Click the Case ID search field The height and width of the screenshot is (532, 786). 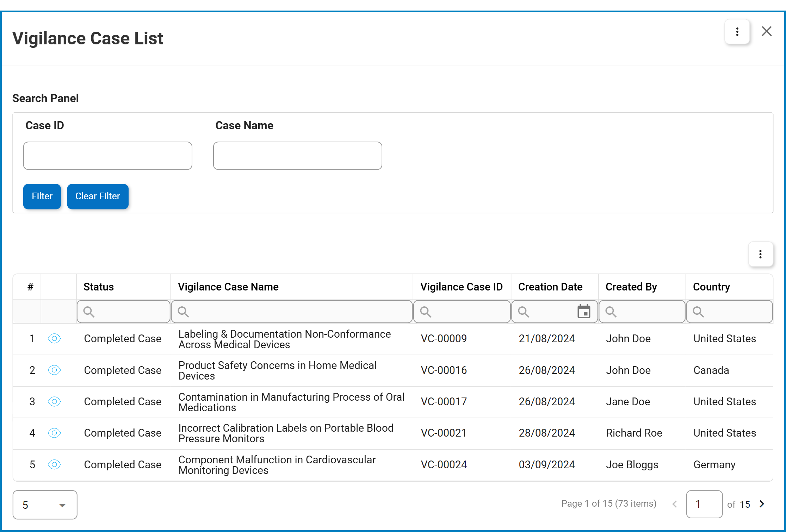(108, 156)
